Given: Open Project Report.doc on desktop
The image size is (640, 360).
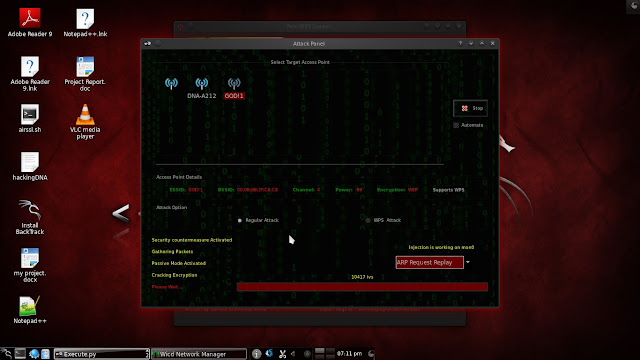Looking at the screenshot, I should click(85, 73).
